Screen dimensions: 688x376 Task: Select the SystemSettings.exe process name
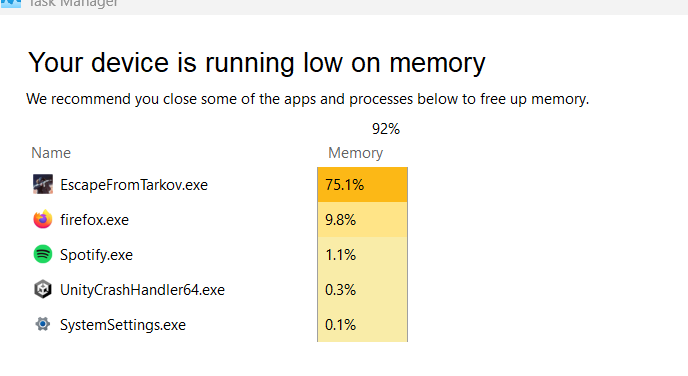pos(123,325)
